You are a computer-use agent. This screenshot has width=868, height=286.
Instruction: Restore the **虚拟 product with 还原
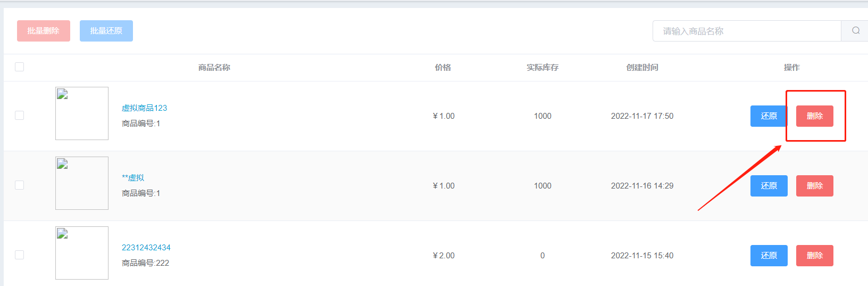769,186
